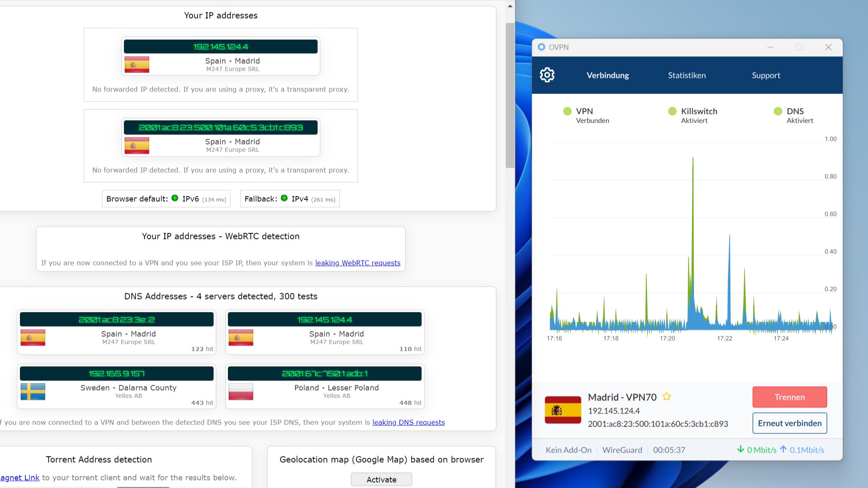Close the OVPN window
Viewport: 868px width, 488px height.
(x=828, y=47)
